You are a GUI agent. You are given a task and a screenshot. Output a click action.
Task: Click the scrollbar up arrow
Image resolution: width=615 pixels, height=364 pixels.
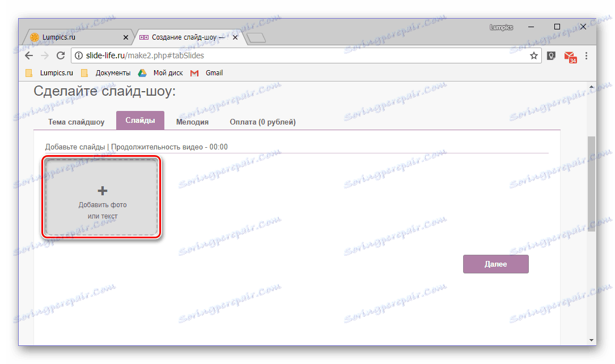tap(591, 87)
